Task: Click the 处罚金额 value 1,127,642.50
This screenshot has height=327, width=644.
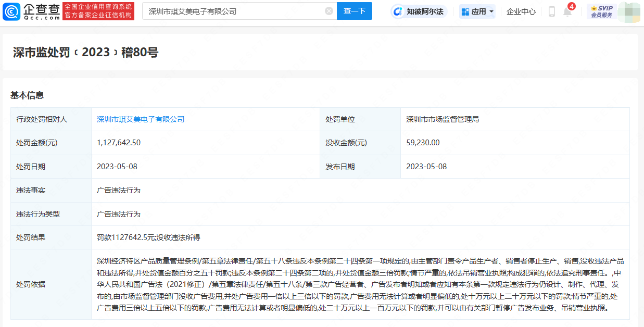Action: coord(119,143)
